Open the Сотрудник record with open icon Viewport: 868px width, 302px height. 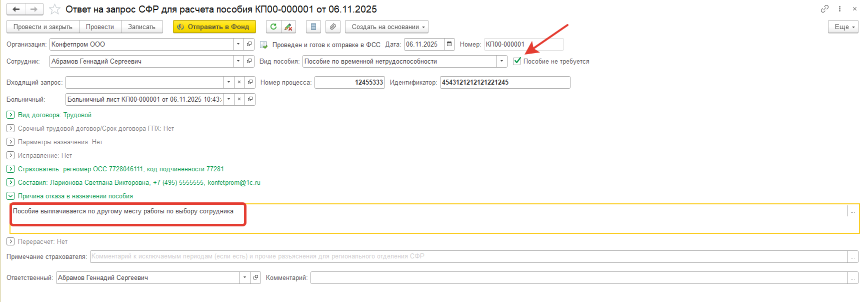249,62
